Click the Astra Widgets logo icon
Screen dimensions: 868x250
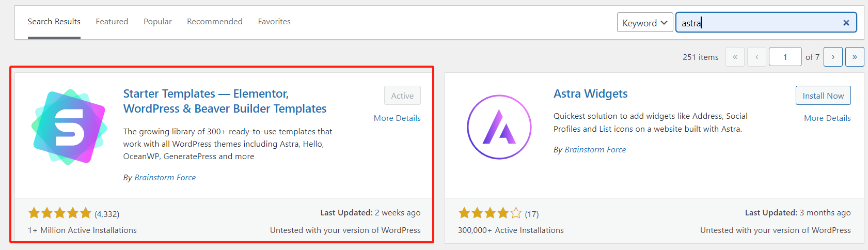click(x=499, y=127)
